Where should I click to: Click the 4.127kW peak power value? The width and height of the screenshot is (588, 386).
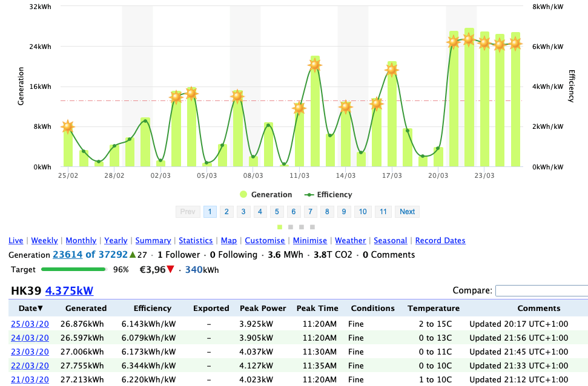coord(256,365)
